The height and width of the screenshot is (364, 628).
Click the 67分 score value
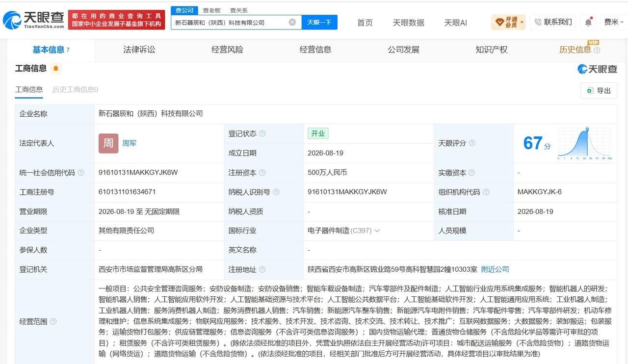click(x=537, y=143)
